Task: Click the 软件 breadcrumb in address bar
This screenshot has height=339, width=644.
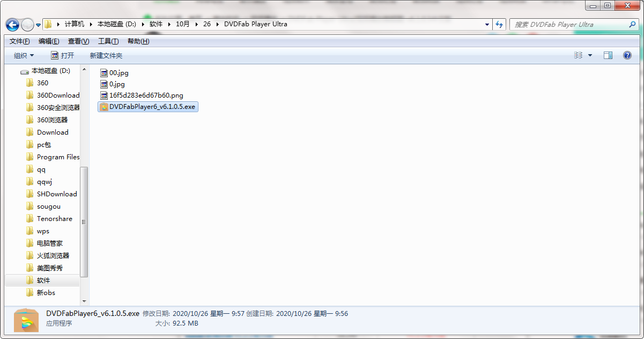Action: point(156,24)
